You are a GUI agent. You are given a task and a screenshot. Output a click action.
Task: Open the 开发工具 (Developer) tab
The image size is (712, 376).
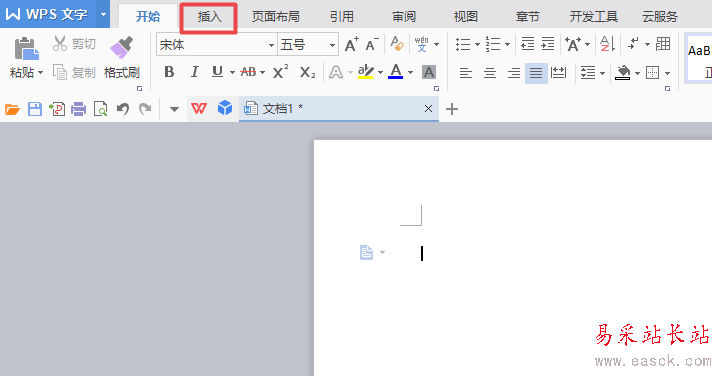pyautogui.click(x=593, y=17)
